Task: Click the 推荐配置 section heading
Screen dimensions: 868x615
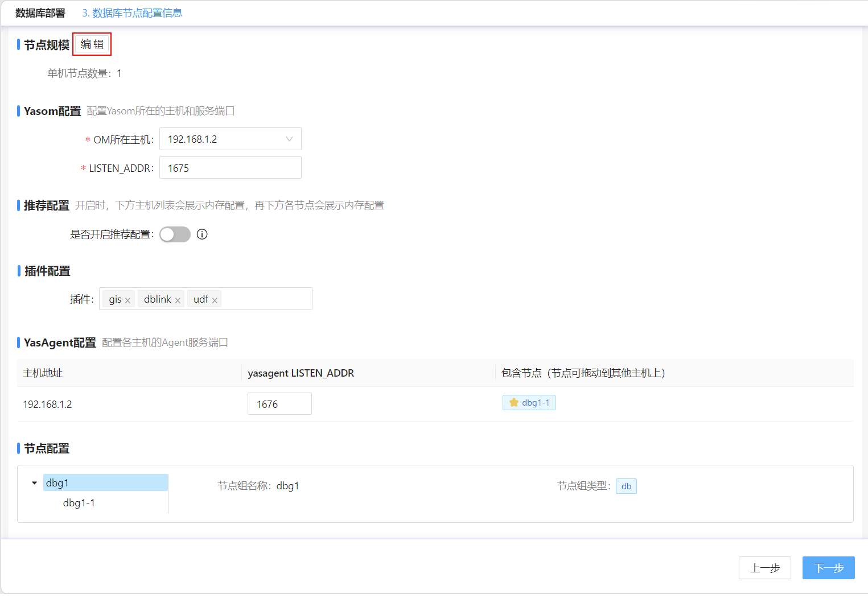Action: [x=47, y=205]
